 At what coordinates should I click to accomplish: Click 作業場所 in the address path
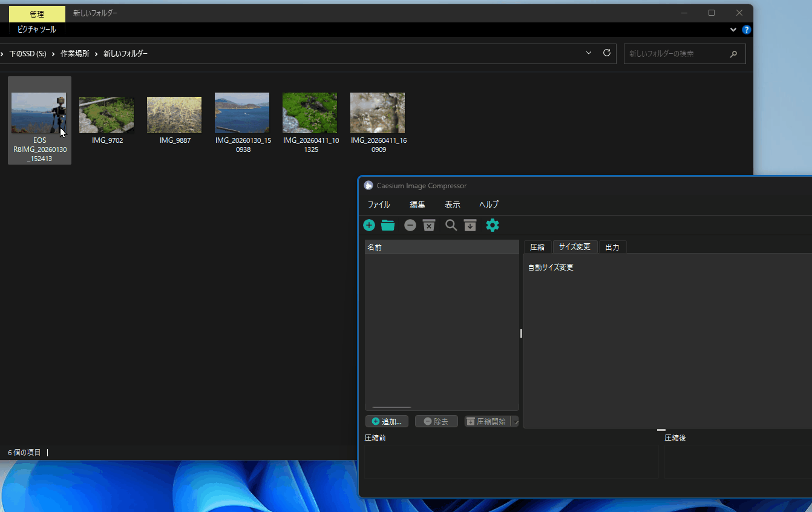74,54
